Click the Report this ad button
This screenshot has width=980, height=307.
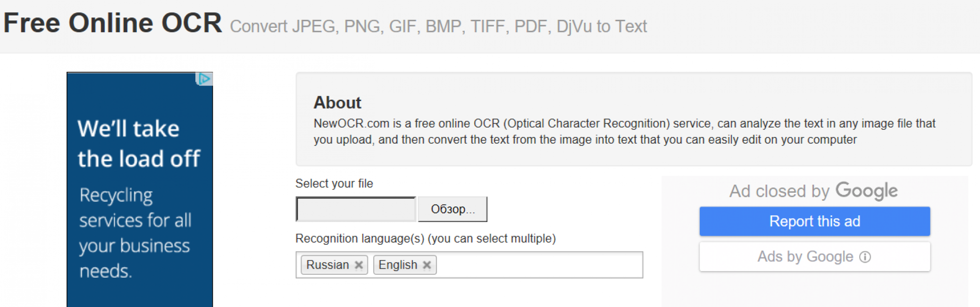click(815, 221)
